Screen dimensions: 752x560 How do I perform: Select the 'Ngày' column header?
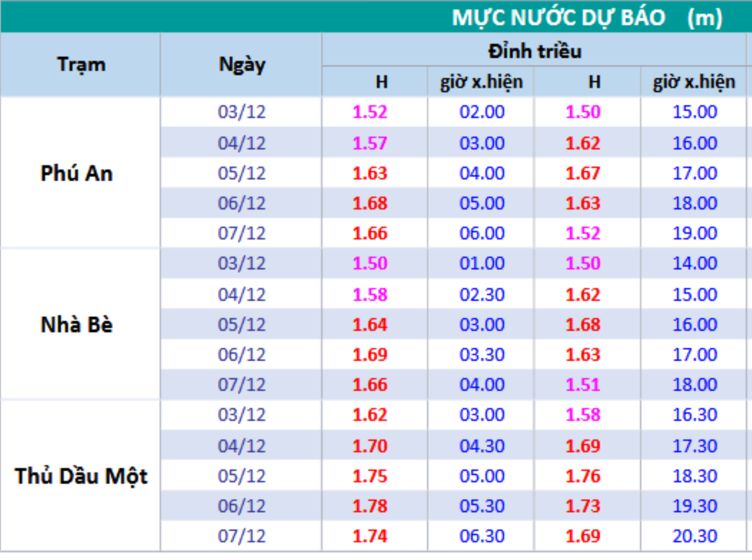tap(242, 64)
